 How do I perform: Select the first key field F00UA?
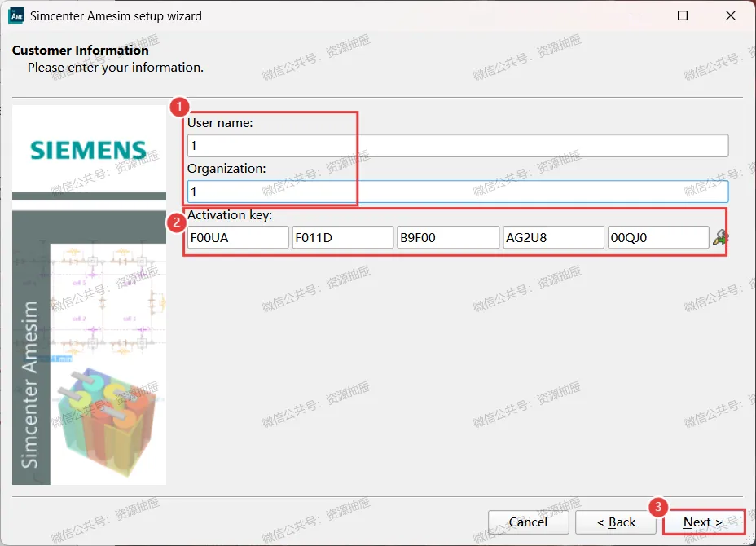[238, 238]
